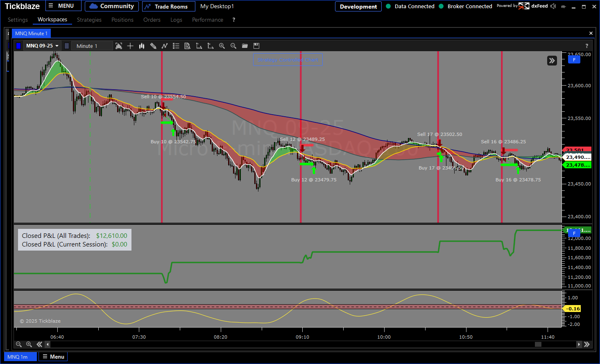Click the Community button
Screen dimensions: 600x364
click(112, 6)
